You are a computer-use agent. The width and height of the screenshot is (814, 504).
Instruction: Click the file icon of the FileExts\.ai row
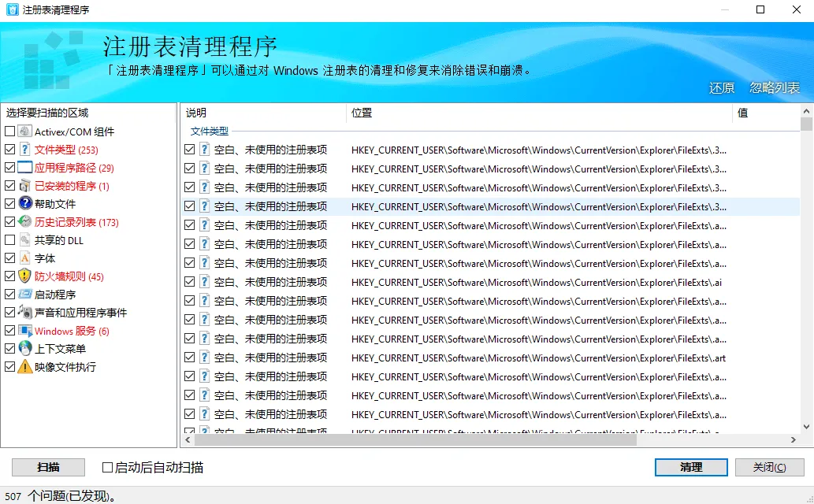[205, 282]
